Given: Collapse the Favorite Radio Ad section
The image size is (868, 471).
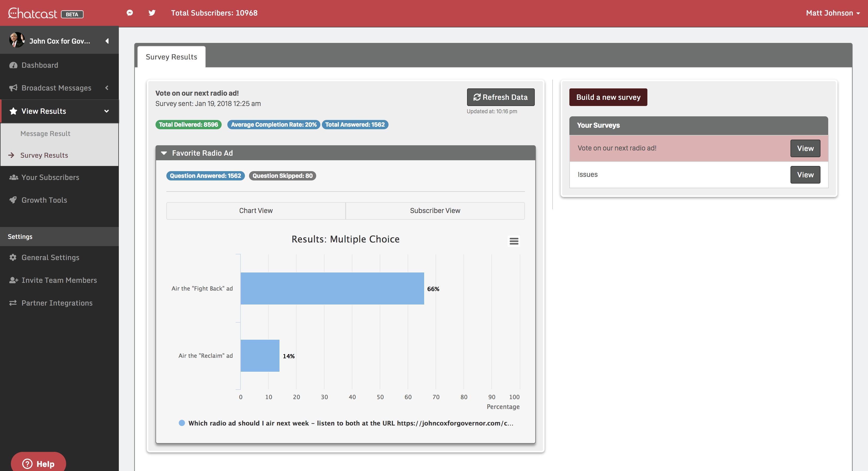Looking at the screenshot, I should coord(164,153).
